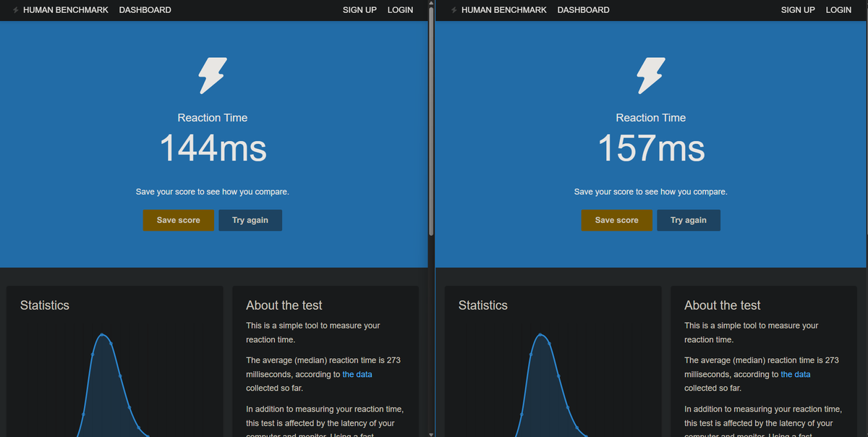
Task: Click LOGIN in the left window
Action: pos(400,10)
